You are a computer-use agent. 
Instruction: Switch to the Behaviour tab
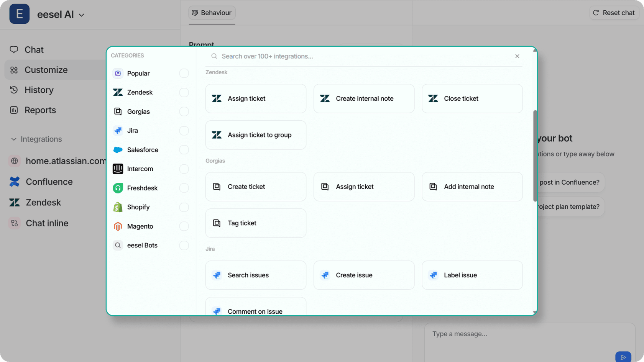(x=212, y=13)
